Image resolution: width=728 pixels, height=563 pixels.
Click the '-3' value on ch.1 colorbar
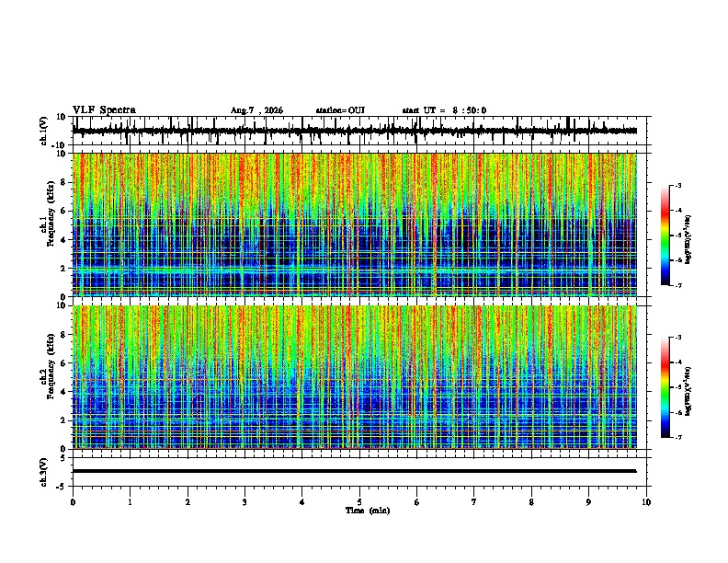[678, 186]
